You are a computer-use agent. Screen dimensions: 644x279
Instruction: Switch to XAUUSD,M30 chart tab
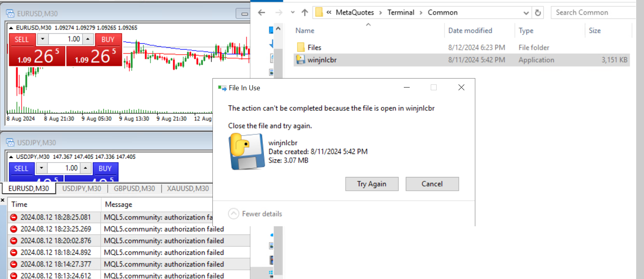tap(188, 188)
